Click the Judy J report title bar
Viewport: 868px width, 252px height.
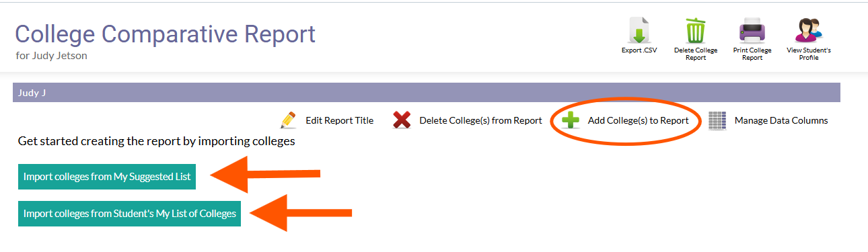pos(426,93)
